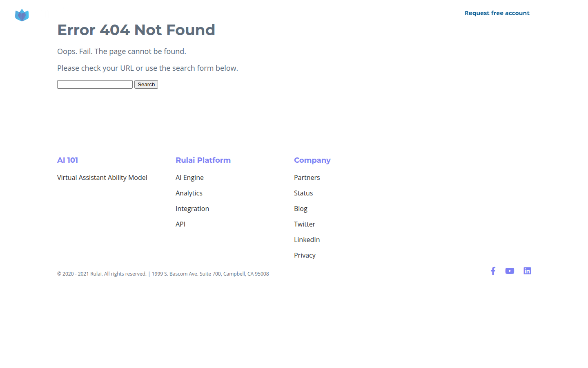588x368 pixels.
Task: Open the API footer link
Action: [x=180, y=224]
